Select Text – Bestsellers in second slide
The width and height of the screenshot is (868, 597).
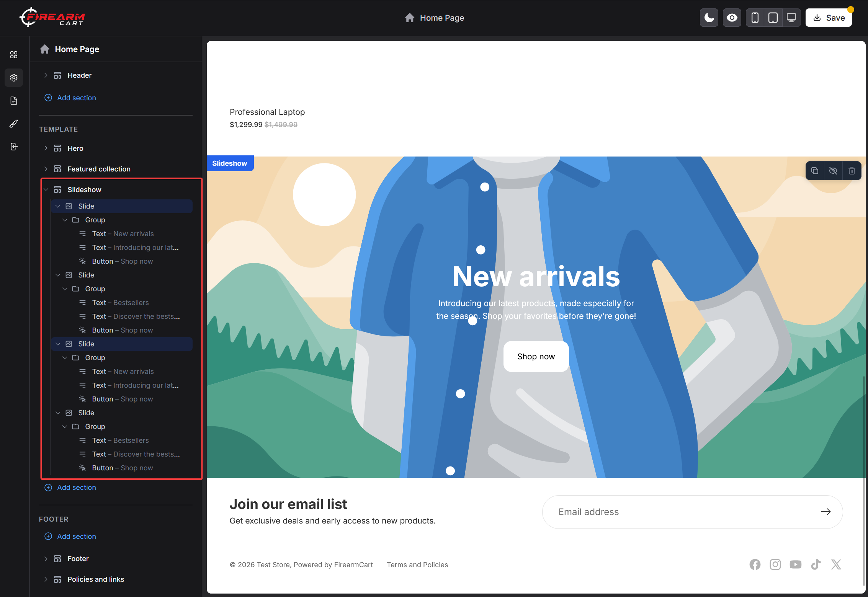[x=120, y=303]
